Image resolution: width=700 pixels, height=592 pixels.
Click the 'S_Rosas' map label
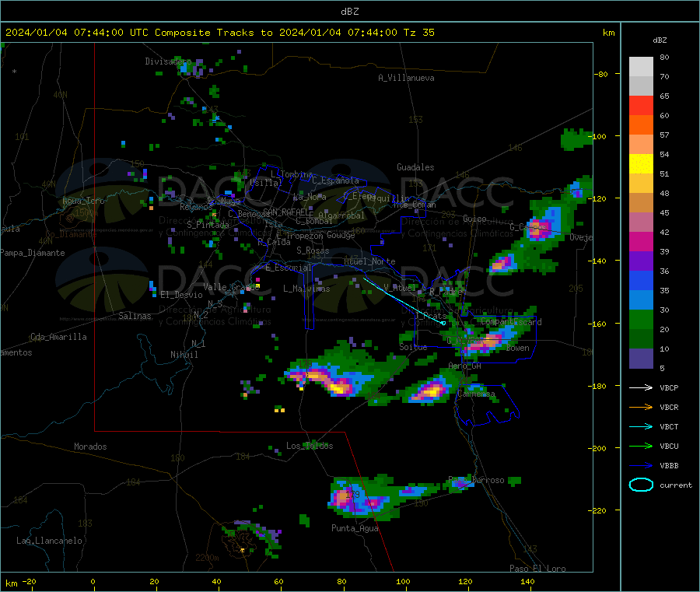coord(313,250)
